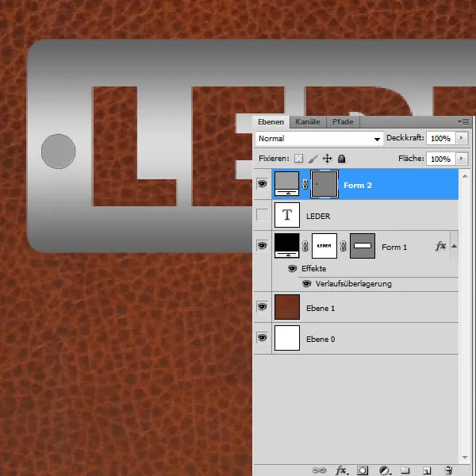Switch to the Kanäle tab
The width and height of the screenshot is (476, 476).
tap(308, 122)
